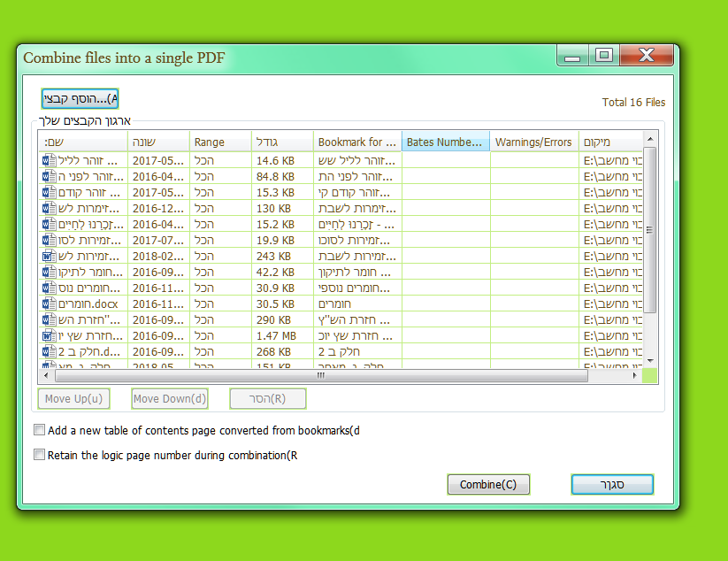Click the Word icon of the 19.9 KB file
728x561 pixels.
pos(49,240)
